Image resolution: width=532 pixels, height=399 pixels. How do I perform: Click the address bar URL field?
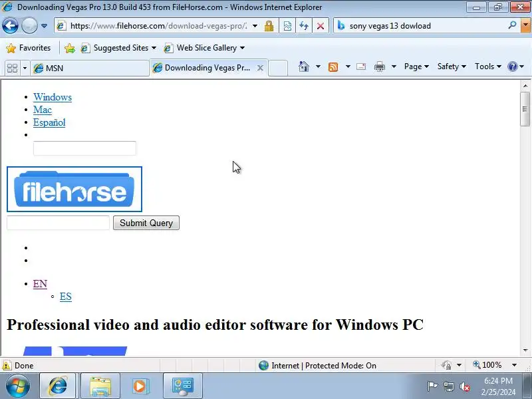pyautogui.click(x=158, y=26)
